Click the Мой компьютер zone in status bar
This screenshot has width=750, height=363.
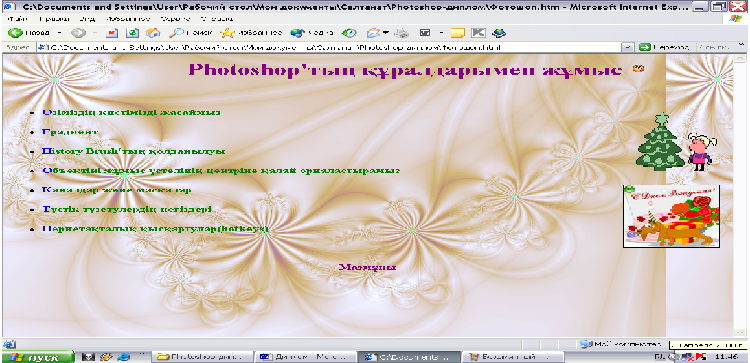point(620,344)
